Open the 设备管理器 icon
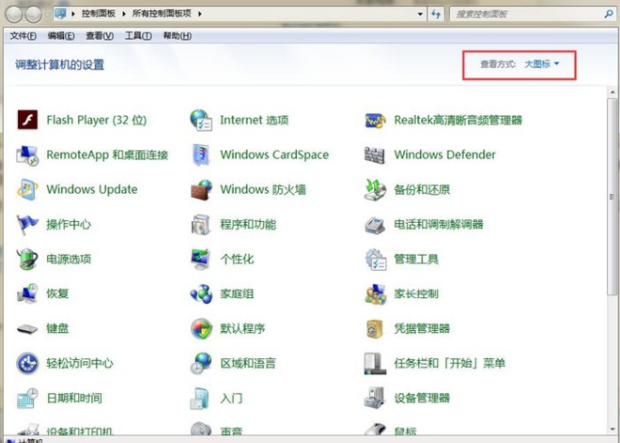Viewport: 620px width, 443px height. (374, 398)
